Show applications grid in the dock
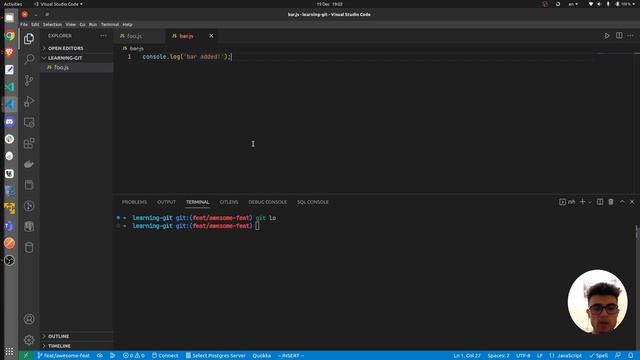The width and height of the screenshot is (640, 360). pos(9,351)
